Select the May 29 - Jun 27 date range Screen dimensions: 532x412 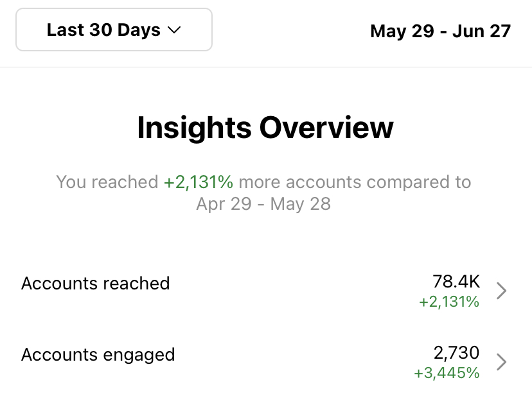point(440,31)
